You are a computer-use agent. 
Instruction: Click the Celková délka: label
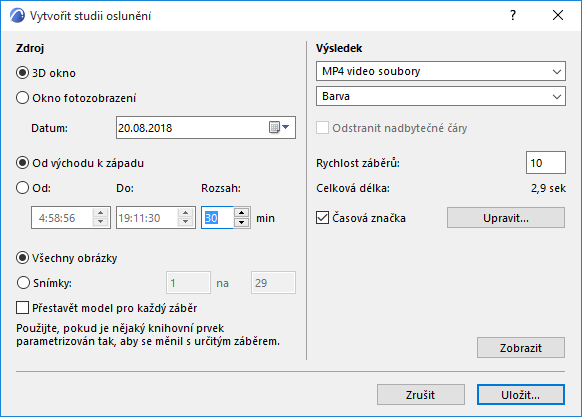pyautogui.click(x=353, y=188)
